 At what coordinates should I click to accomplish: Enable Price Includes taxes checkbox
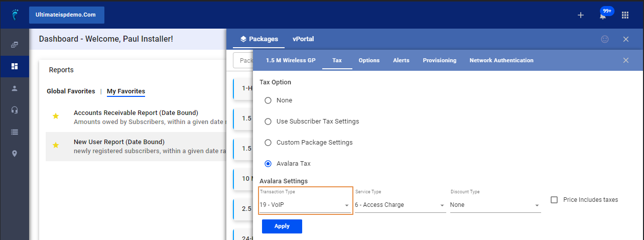point(554,200)
